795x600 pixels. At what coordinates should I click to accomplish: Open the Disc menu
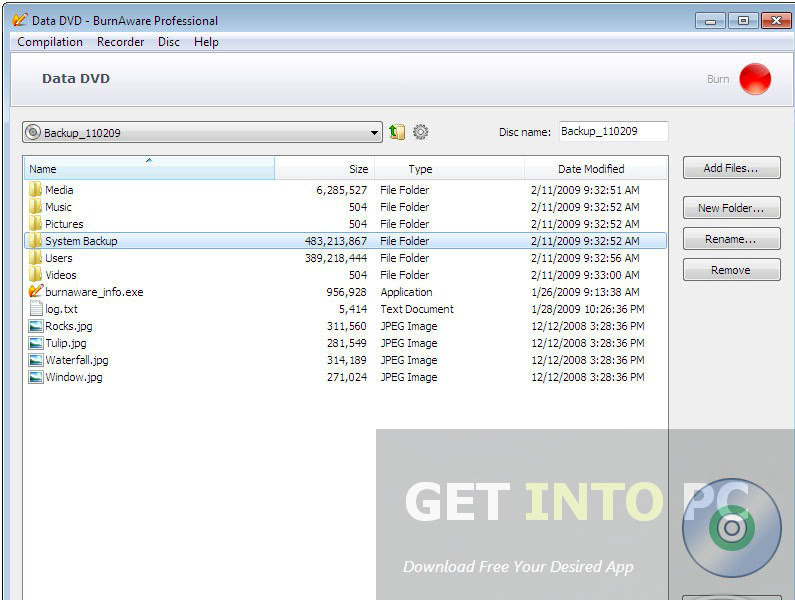click(x=169, y=42)
